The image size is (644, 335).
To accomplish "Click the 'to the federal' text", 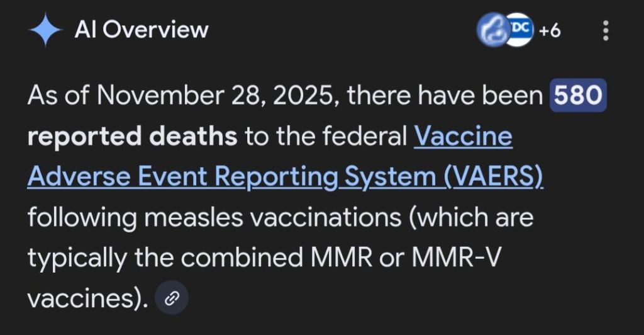I will tap(326, 137).
